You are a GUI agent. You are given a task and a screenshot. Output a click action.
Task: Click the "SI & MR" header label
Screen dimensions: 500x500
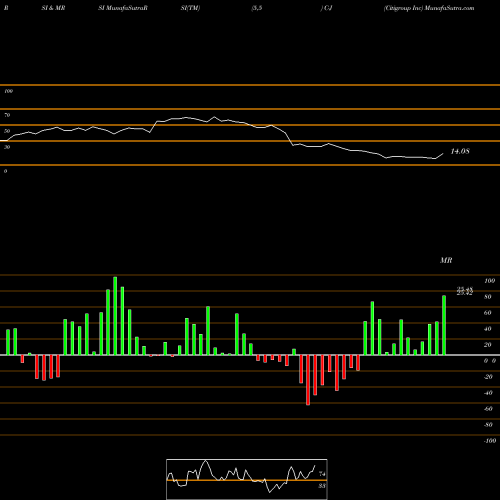[x=53, y=8]
